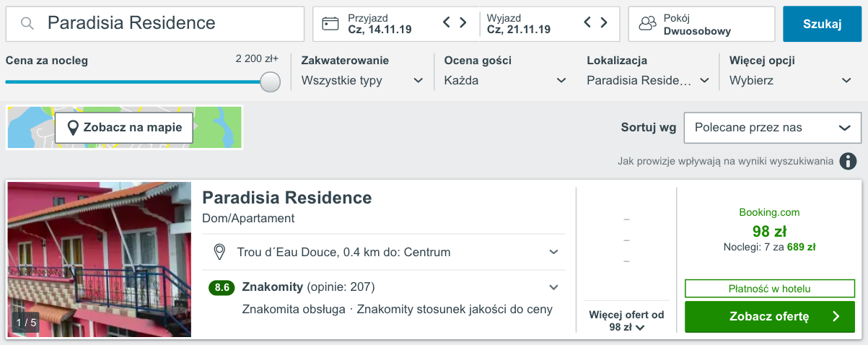Viewport: 868px width, 345px height.
Task: Open the Zakwaterowanie type dropdown
Action: [x=362, y=80]
